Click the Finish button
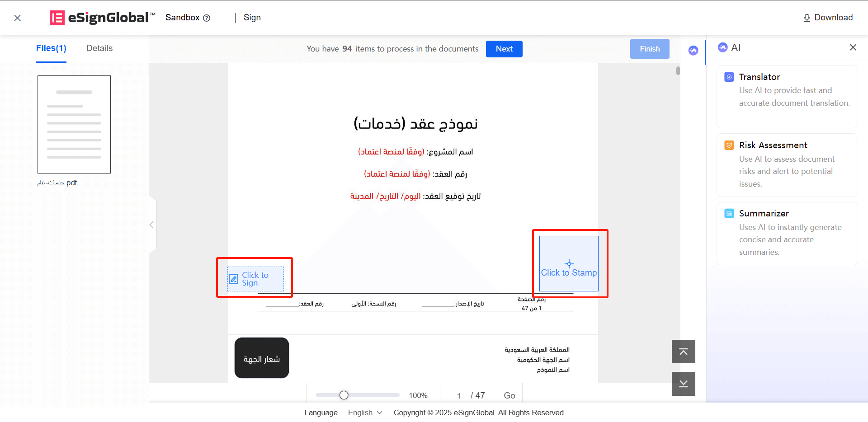Viewport: 868px width, 422px height. (x=649, y=49)
